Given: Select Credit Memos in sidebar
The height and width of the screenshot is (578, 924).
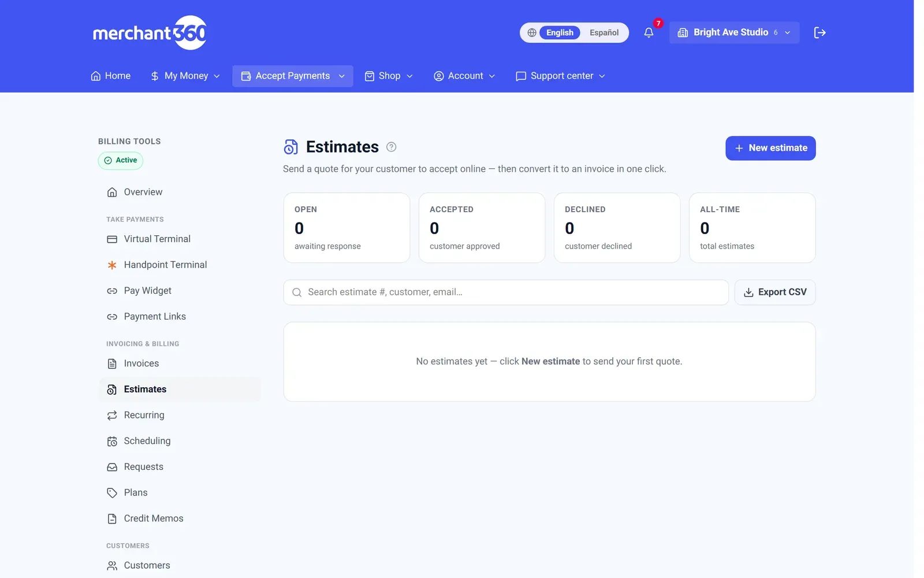Looking at the screenshot, I should [180, 519].
